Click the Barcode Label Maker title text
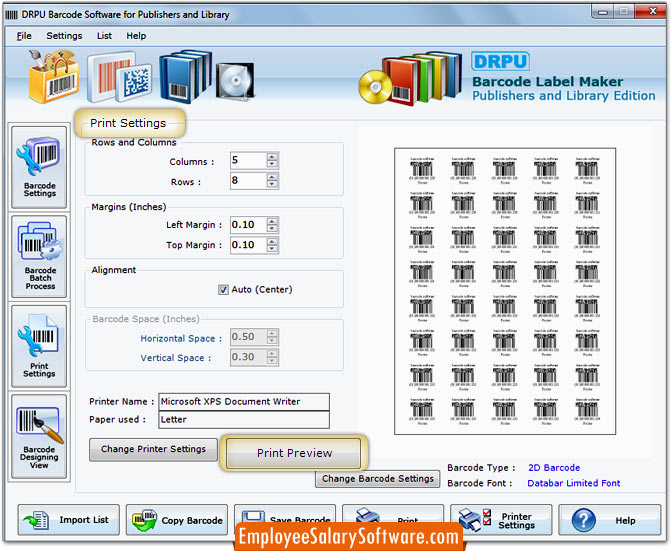The width and height of the screenshot is (671, 551). point(547,82)
